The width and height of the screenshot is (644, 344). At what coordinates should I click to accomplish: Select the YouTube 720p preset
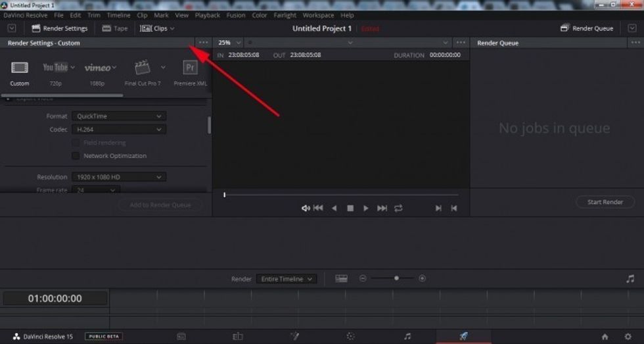[55, 67]
